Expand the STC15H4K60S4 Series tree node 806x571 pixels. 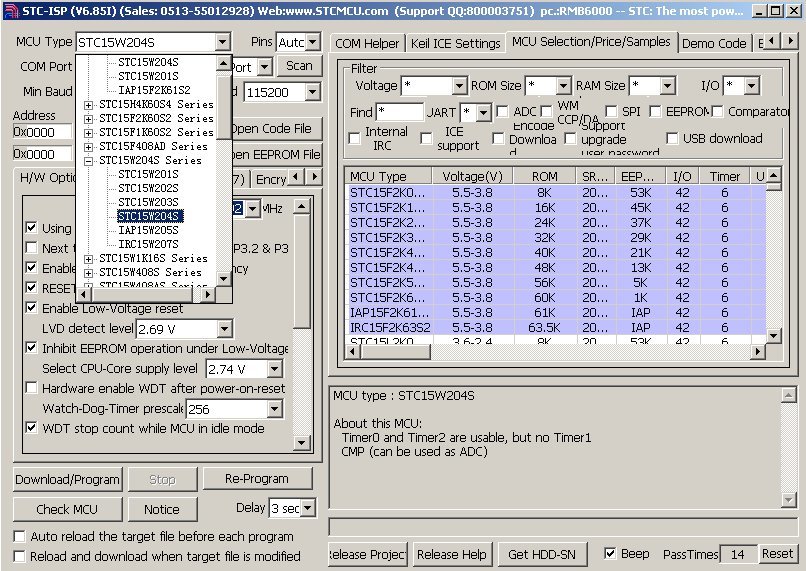[x=88, y=105]
